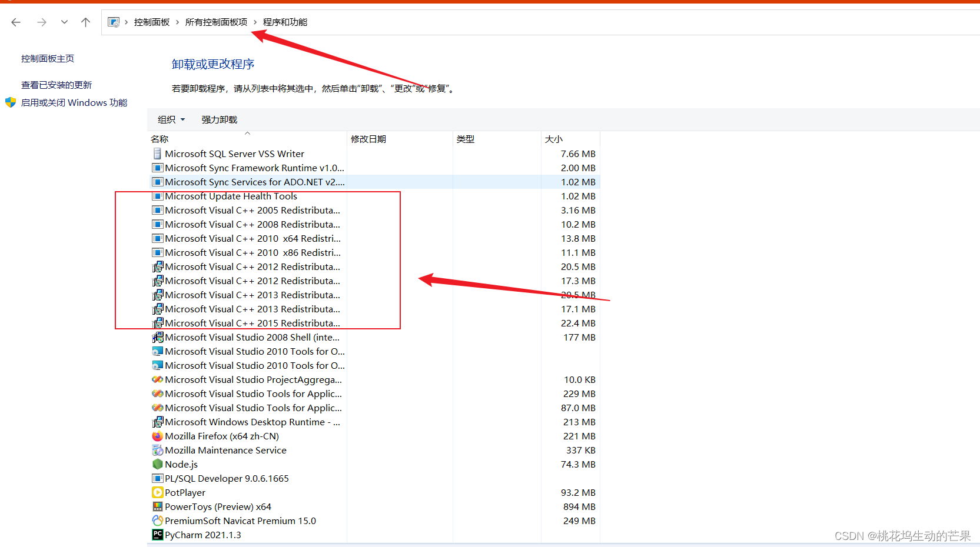This screenshot has height=547, width=980.
Task: Go forward using the forward arrow
Action: point(42,22)
